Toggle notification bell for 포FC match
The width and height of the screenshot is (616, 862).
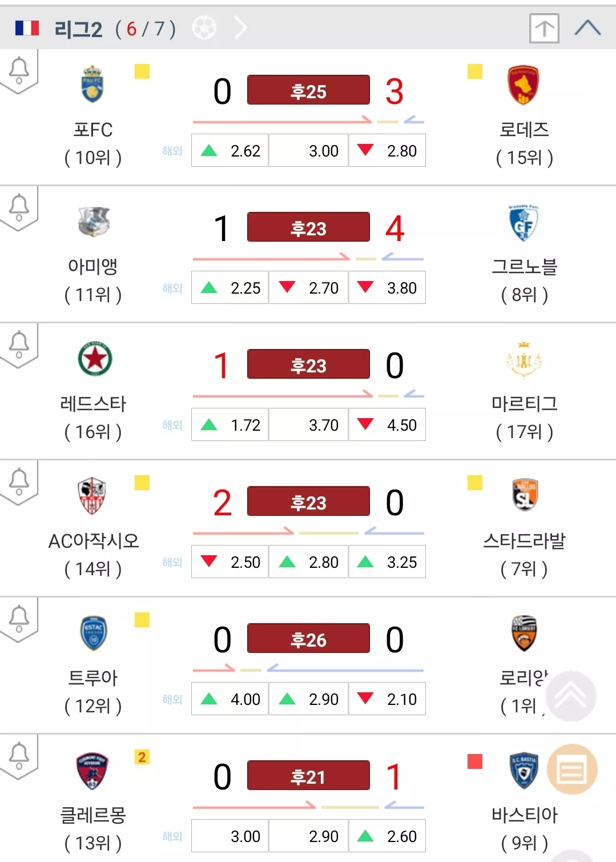(19, 70)
